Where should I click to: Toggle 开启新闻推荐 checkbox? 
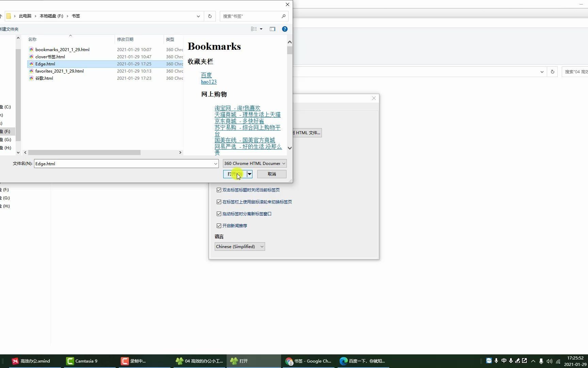219,226
